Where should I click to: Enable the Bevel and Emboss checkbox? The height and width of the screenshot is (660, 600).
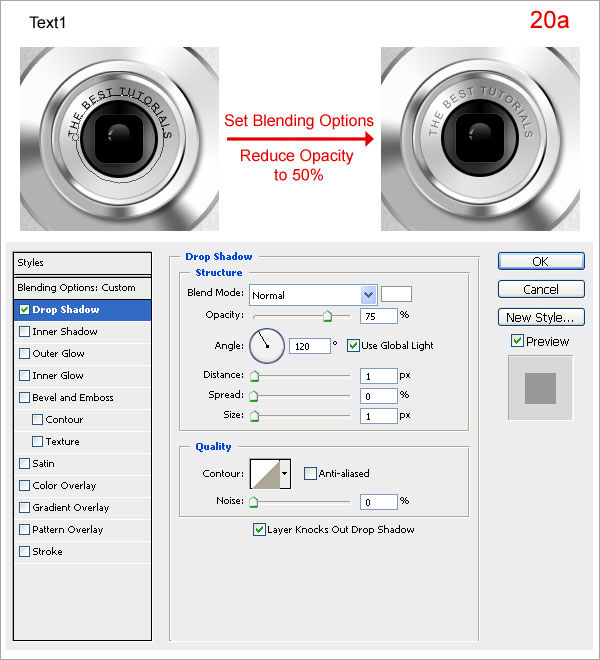click(x=24, y=397)
